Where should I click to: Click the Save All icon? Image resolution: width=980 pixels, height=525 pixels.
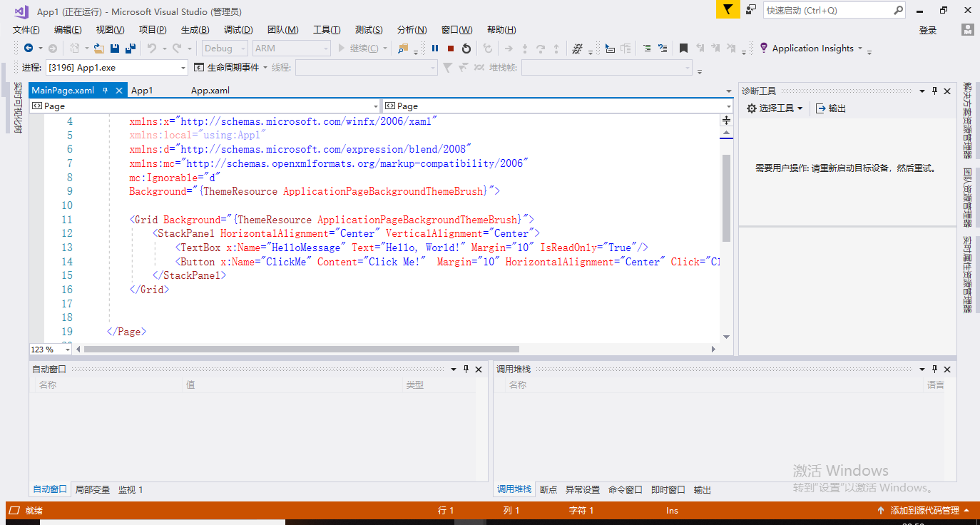131,49
